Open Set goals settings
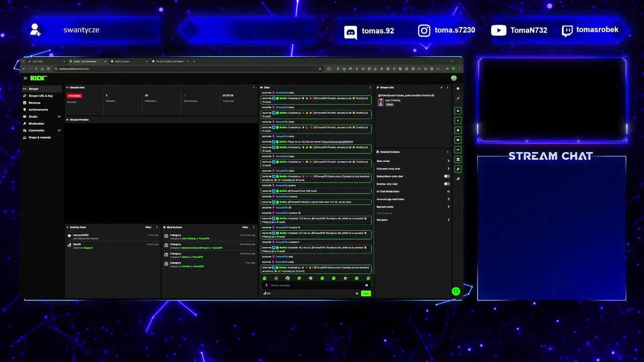Viewport: 644px width, 362px height. [413, 220]
